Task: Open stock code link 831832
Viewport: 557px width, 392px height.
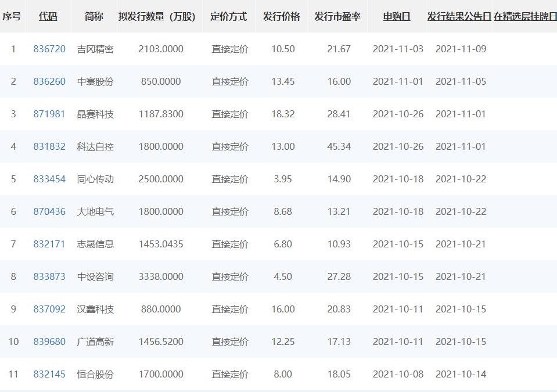Action: pyautogui.click(x=49, y=147)
